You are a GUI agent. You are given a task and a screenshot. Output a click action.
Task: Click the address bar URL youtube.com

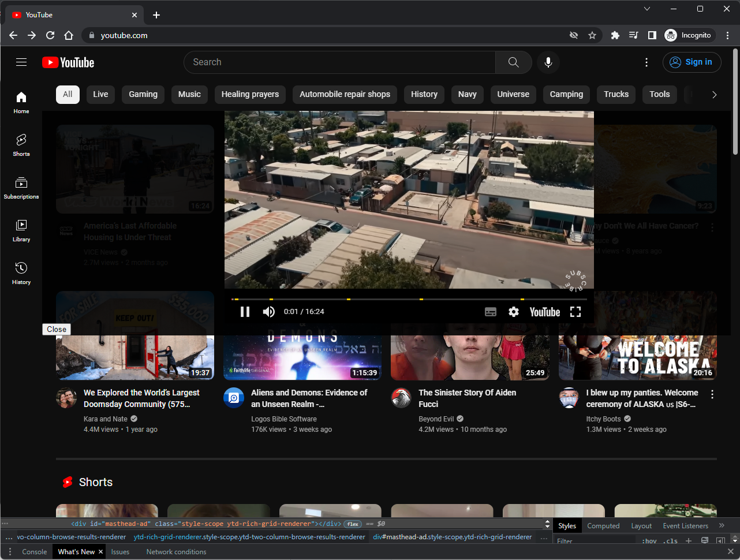tap(124, 35)
